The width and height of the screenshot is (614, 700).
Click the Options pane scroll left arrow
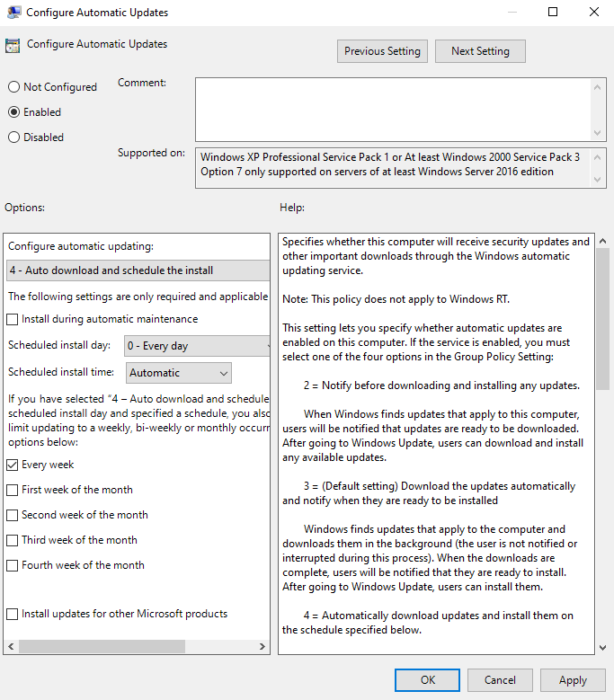pos(11,646)
